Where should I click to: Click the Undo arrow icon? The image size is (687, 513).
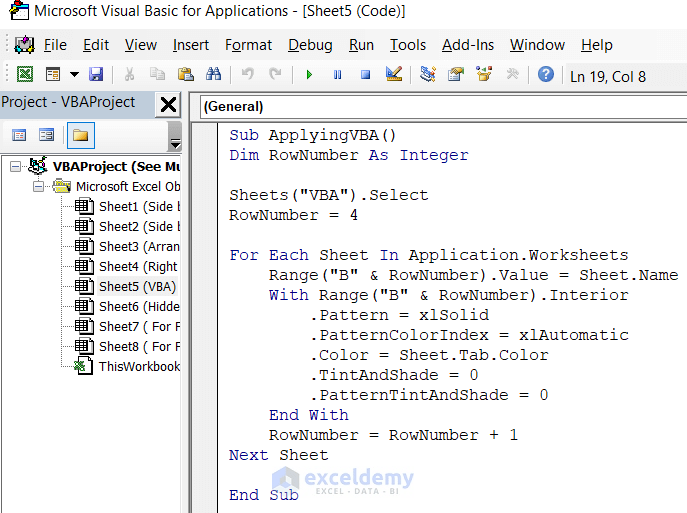pos(248,74)
